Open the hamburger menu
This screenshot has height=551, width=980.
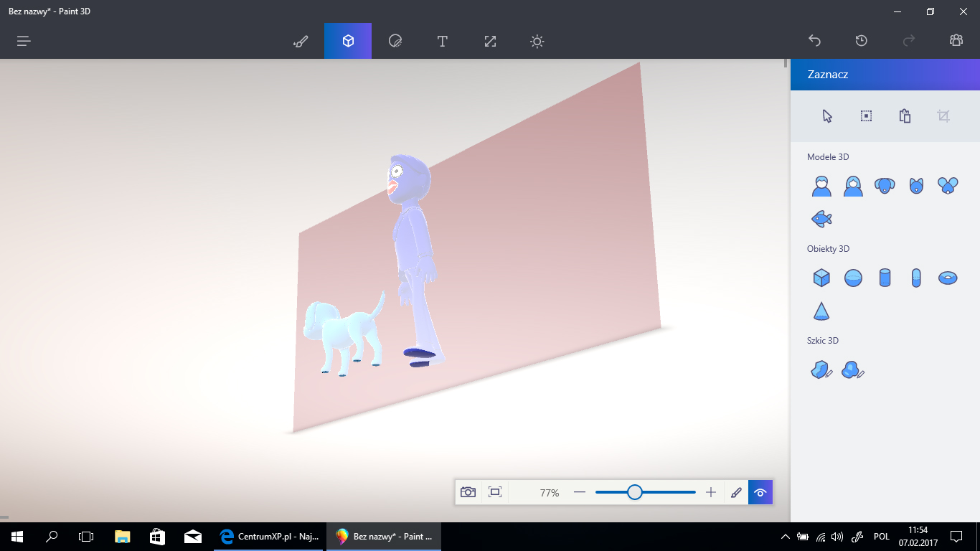(x=24, y=41)
